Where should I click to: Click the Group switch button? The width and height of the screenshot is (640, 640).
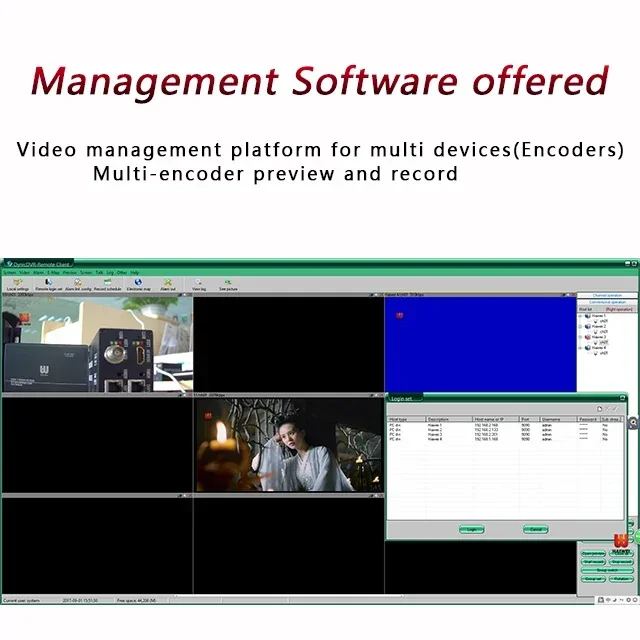[x=607, y=570]
